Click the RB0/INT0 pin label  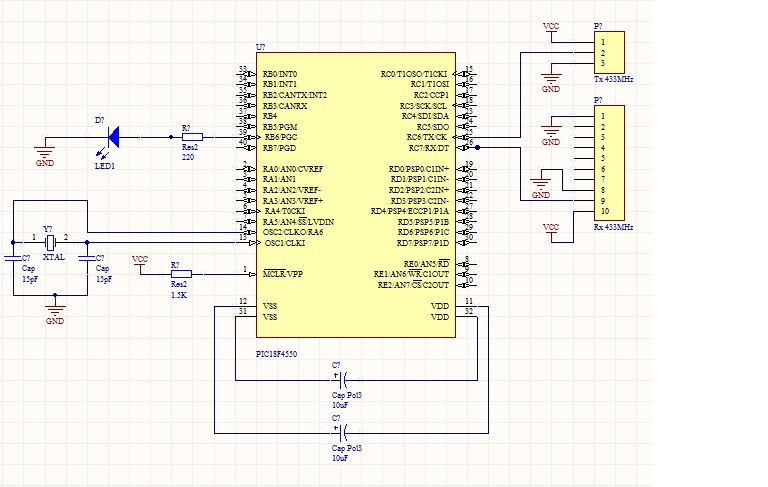(280, 74)
